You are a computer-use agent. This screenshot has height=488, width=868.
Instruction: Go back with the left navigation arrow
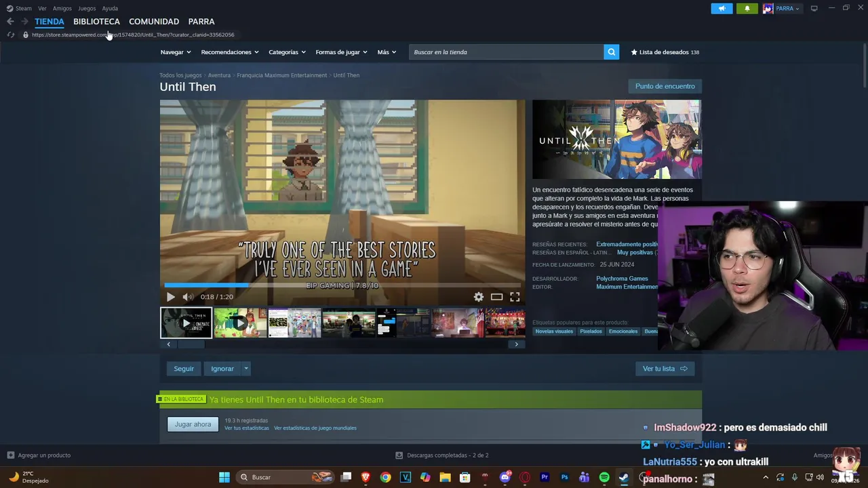click(10, 22)
